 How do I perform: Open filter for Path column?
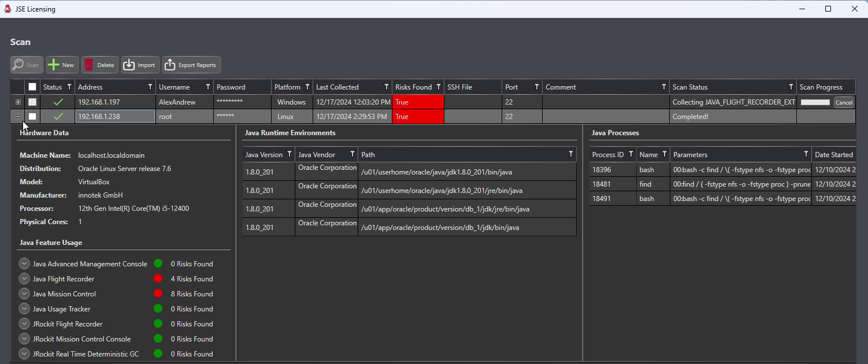tap(571, 154)
